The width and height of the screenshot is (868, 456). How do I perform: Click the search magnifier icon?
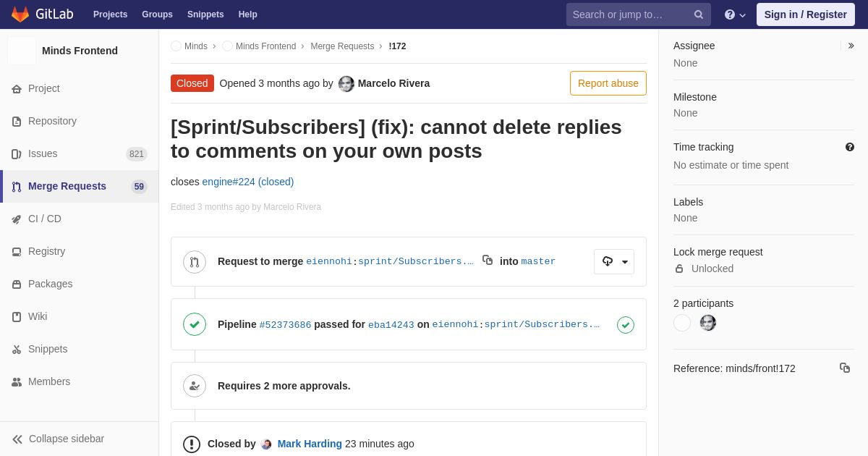699,14
